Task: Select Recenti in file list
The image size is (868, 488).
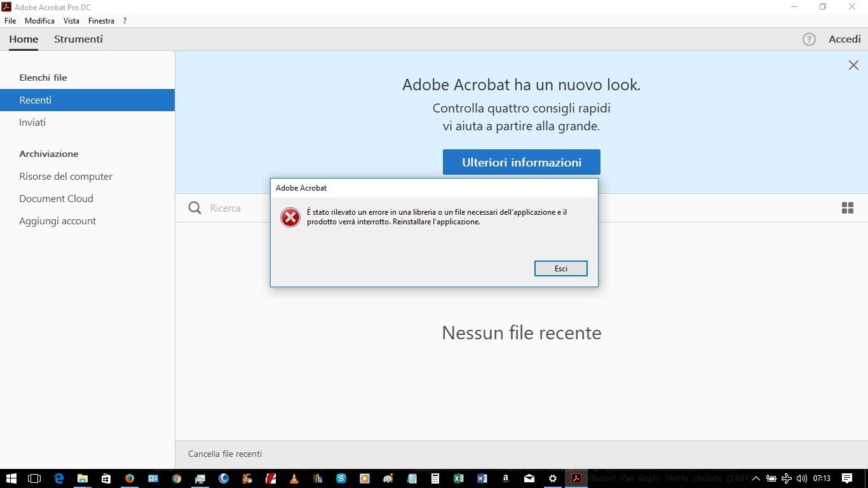Action: pos(87,100)
